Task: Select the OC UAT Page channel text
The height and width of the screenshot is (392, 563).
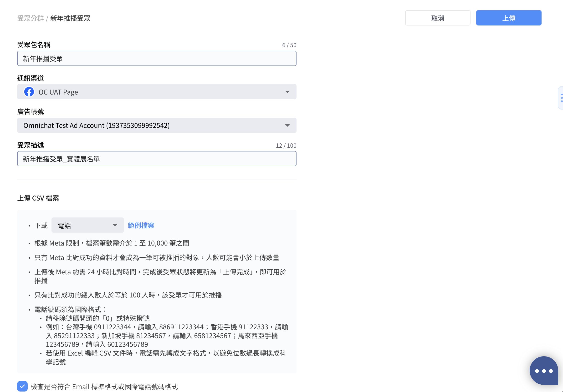Action: [58, 92]
